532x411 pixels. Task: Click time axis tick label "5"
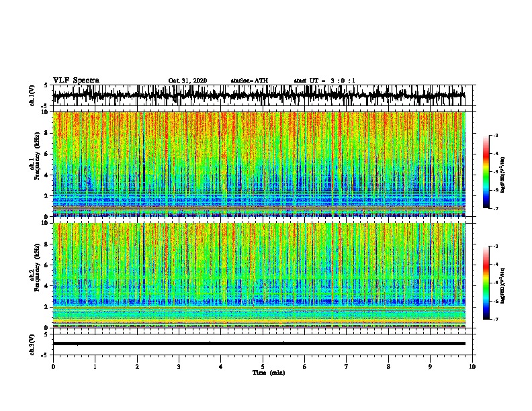(263, 367)
